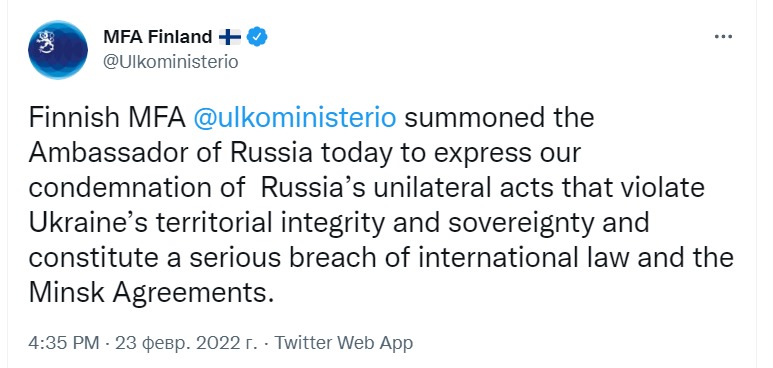This screenshot has height=368, width=773.
Task: Open the three-dot more options menu
Action: [x=723, y=37]
